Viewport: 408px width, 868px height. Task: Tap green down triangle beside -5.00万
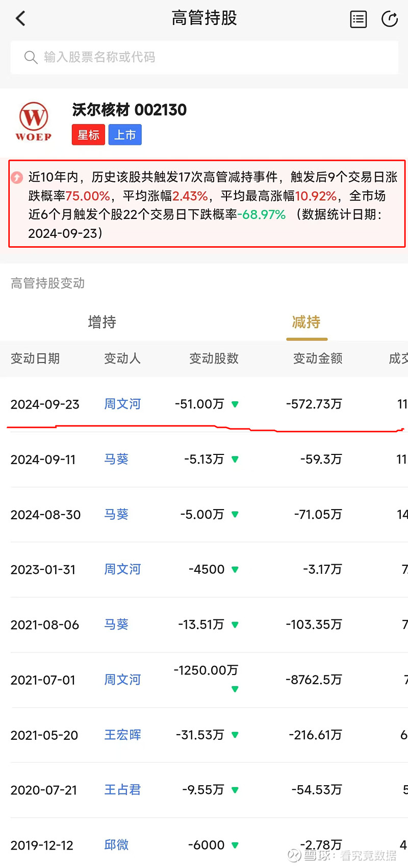point(235,515)
